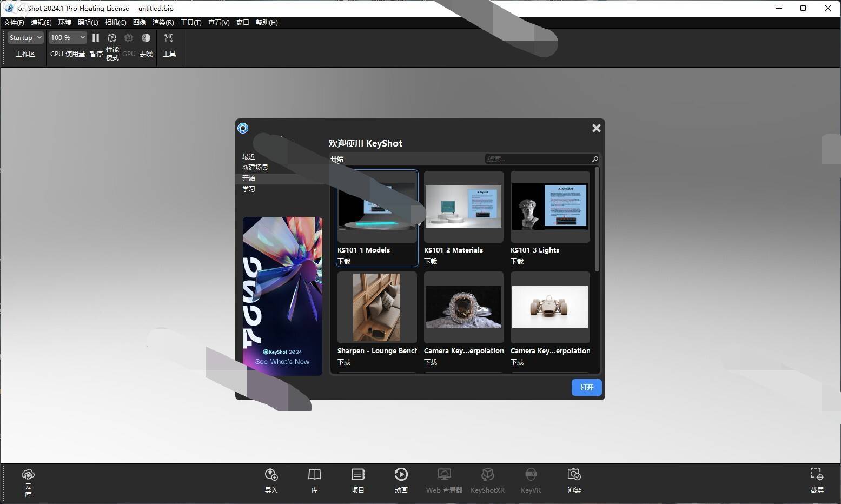Image resolution: width=841 pixels, height=504 pixels.
Task: Pause the real-time render
Action: point(96,38)
